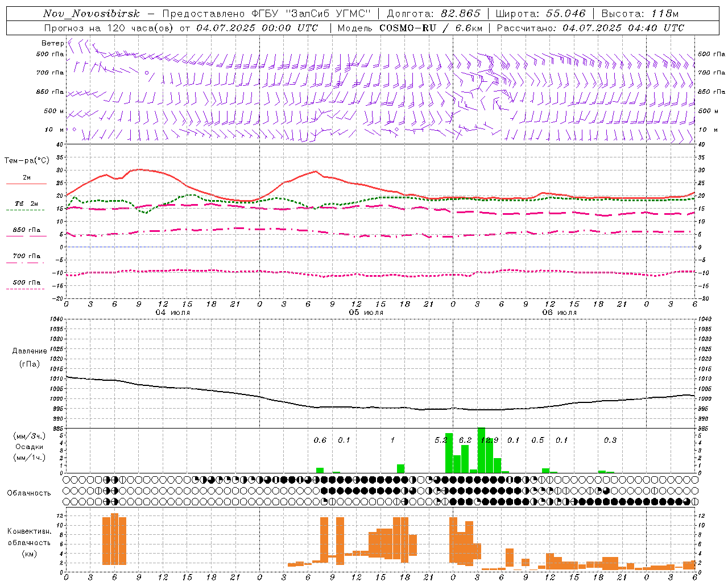The image size is (728, 582).
Task: Click the Nov_Novosibirsk station title
Action: 92,14
